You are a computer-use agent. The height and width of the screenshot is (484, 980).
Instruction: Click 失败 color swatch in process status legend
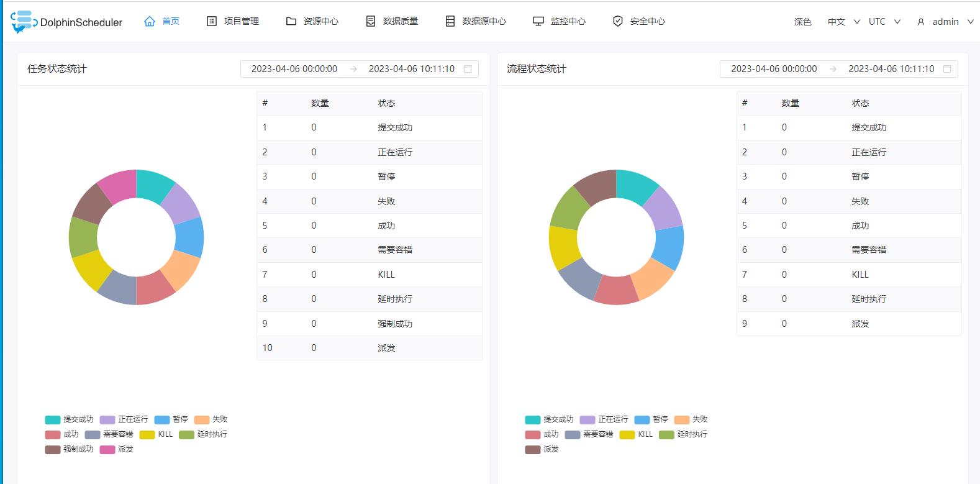point(682,419)
